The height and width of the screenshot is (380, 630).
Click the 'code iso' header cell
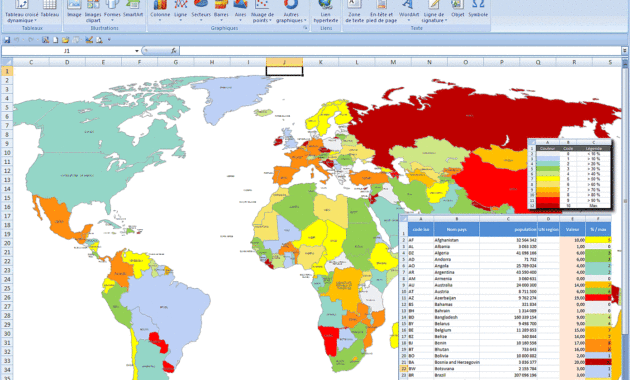coord(421,229)
